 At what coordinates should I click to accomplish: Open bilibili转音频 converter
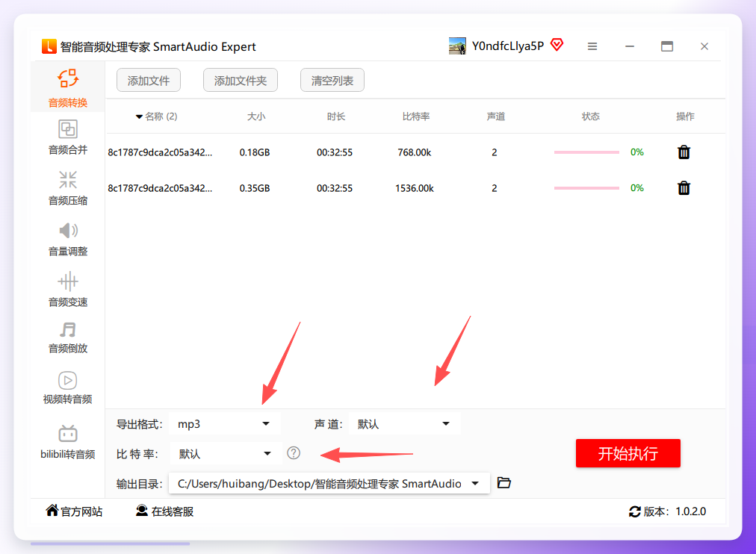[x=67, y=442]
